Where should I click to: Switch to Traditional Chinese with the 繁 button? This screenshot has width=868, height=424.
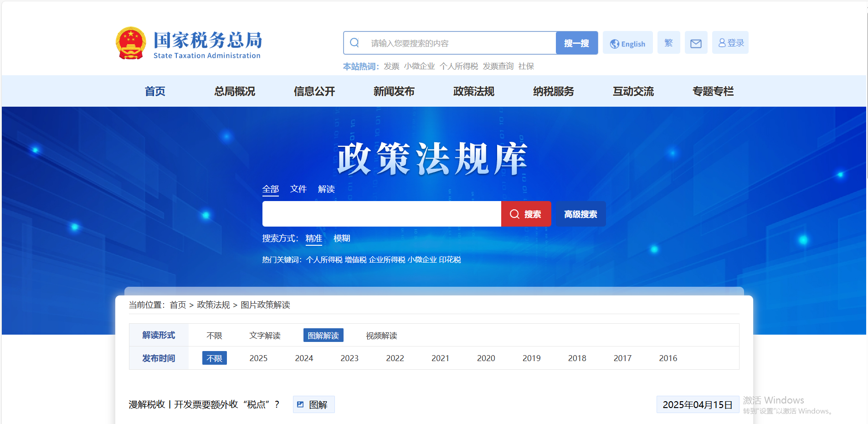(668, 43)
